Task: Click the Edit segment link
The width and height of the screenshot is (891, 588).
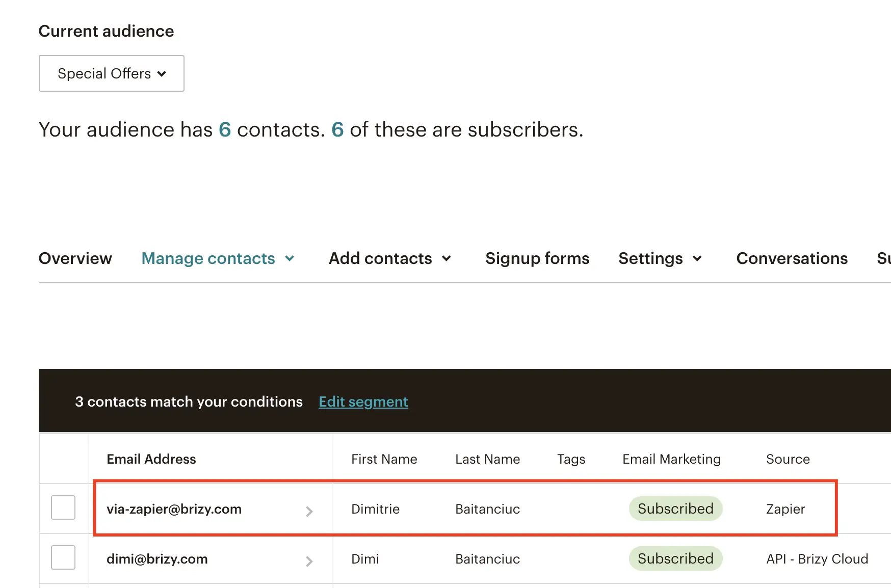Action: 363,402
